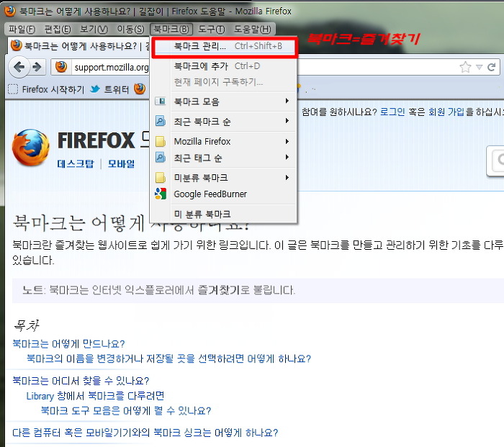The image size is (504, 447).
Task: Follow the 북마크는 어떻게 만드나요? contents link
Action: 69,343
